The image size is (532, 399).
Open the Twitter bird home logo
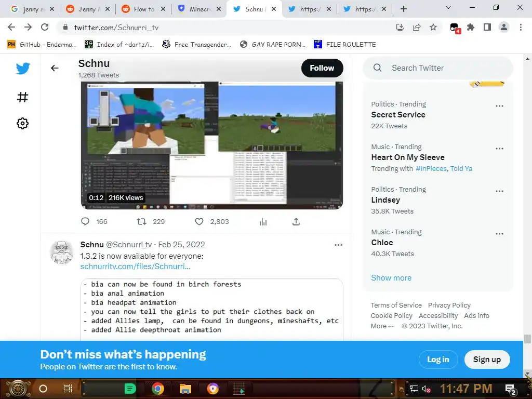coord(23,68)
